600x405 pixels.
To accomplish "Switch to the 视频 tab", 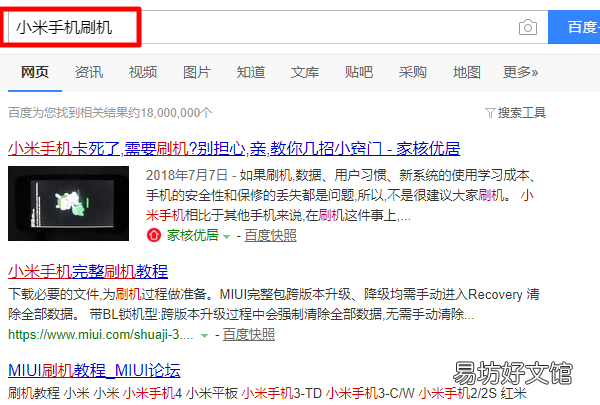I will (x=143, y=72).
